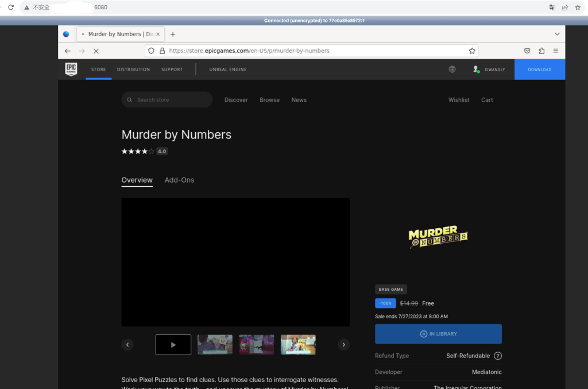The height and width of the screenshot is (389, 588).
Task: Open the Self-Refundable help question icon
Action: pyautogui.click(x=498, y=356)
